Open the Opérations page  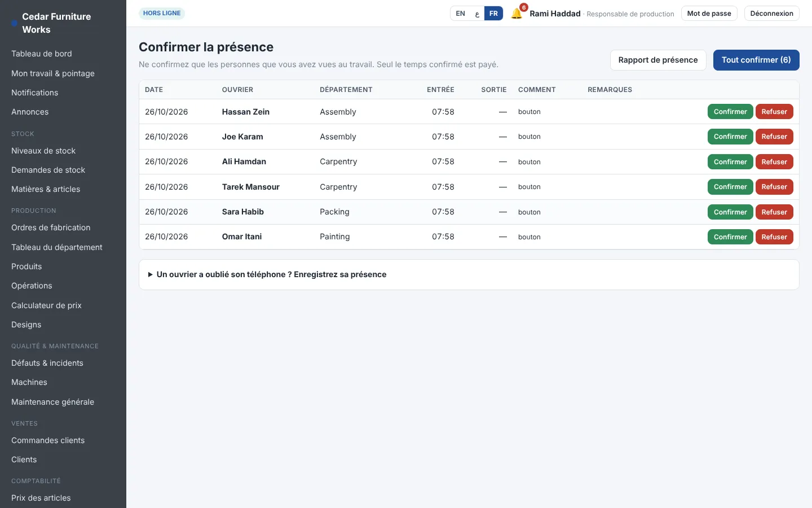(32, 286)
